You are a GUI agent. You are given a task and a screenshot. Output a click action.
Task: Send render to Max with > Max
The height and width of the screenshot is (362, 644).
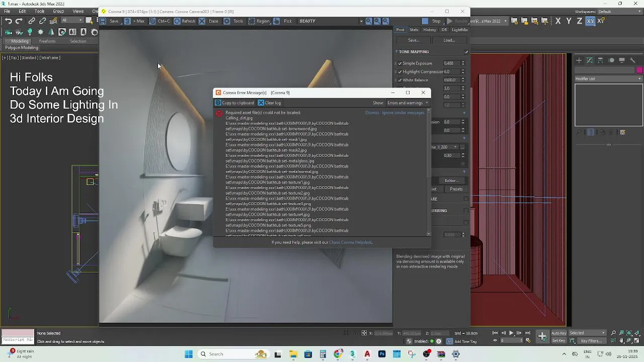(134, 21)
